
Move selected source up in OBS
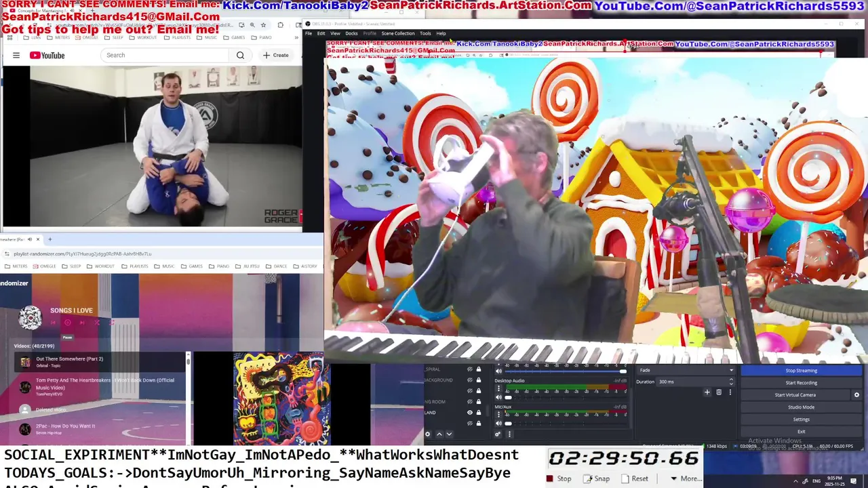439,434
